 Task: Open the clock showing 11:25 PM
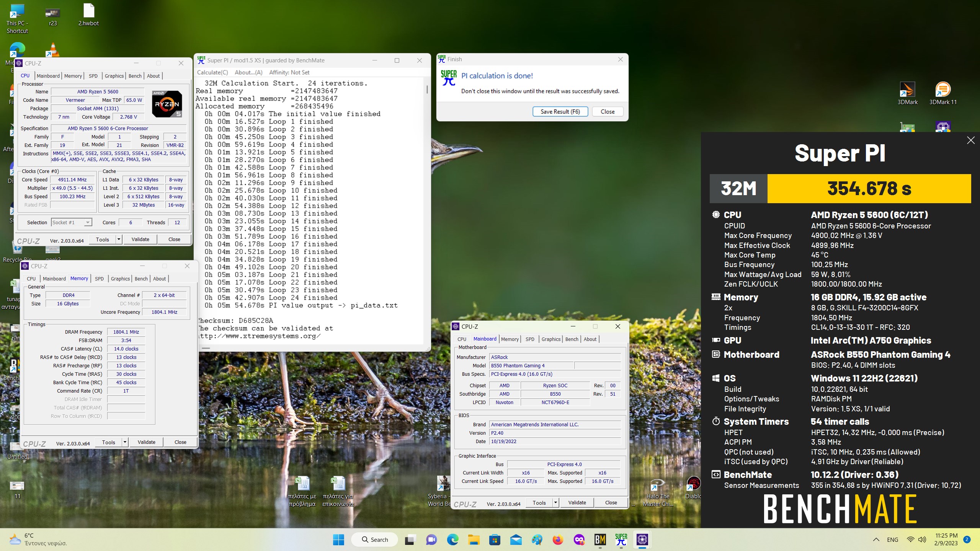[x=946, y=540]
